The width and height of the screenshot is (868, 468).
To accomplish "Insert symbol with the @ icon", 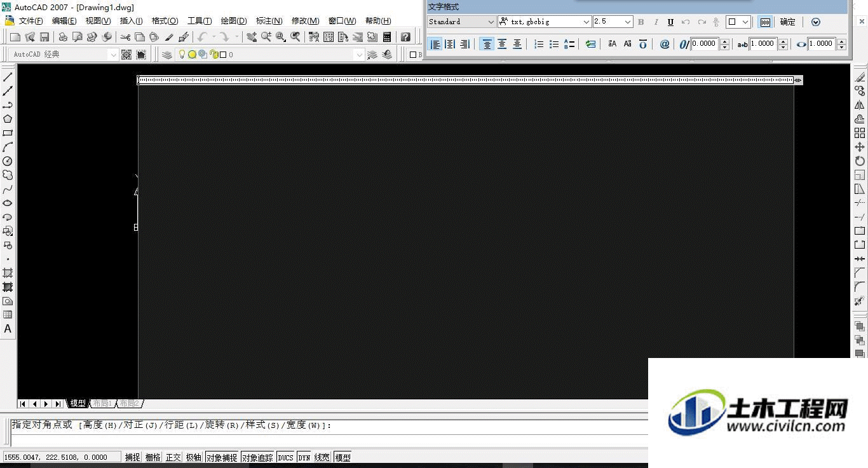I will click(x=665, y=44).
